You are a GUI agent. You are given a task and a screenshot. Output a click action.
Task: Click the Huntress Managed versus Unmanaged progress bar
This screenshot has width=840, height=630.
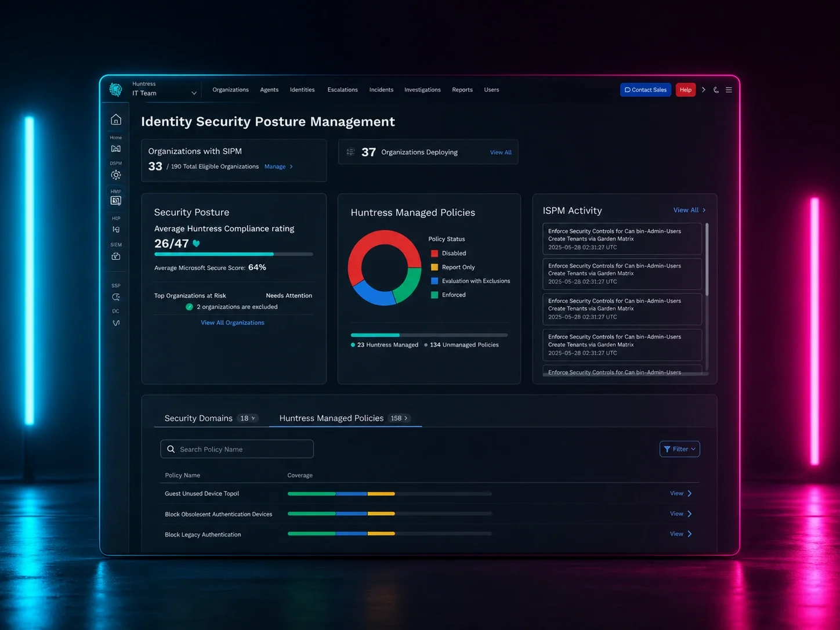click(429, 335)
